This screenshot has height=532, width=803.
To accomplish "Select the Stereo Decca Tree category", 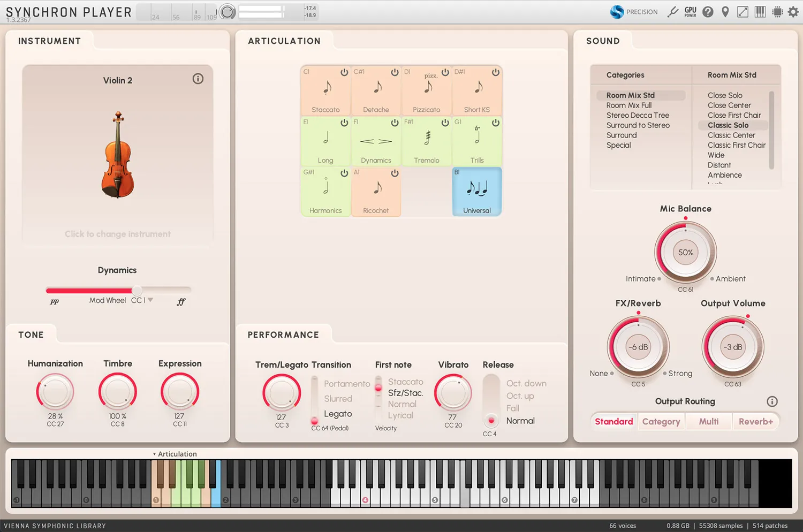I will coord(638,115).
